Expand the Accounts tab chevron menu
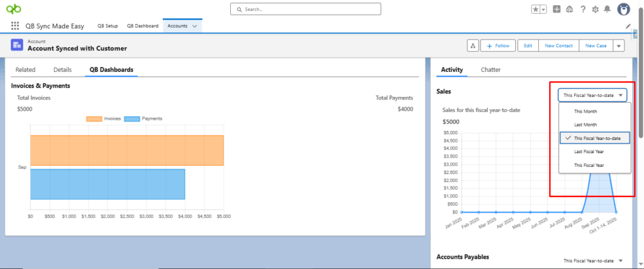644x269 pixels. coord(195,26)
